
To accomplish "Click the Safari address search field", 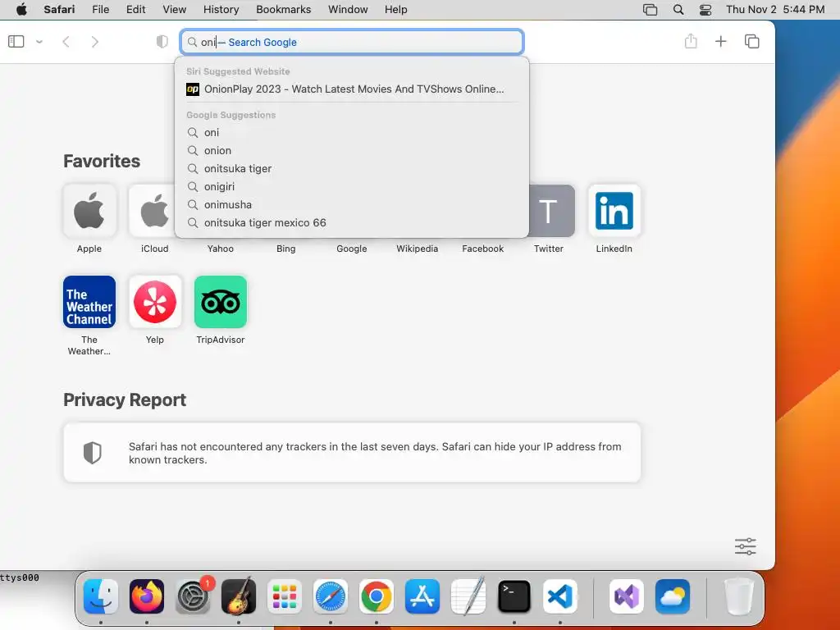I will 352,42.
